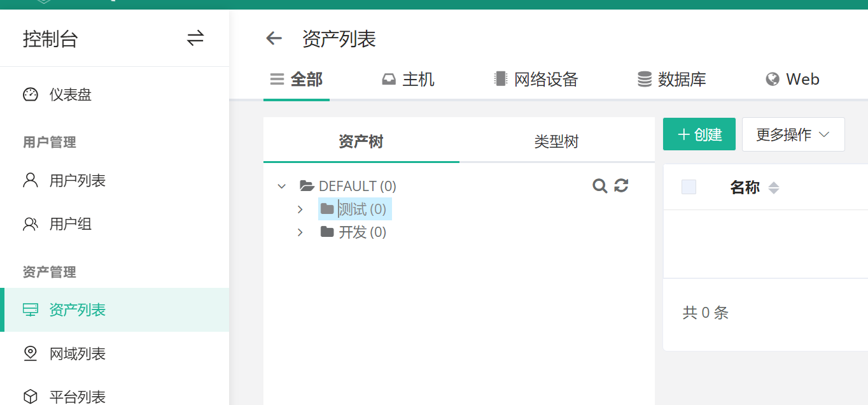Click the 创建 button
This screenshot has height=405, width=868.
coord(699,134)
